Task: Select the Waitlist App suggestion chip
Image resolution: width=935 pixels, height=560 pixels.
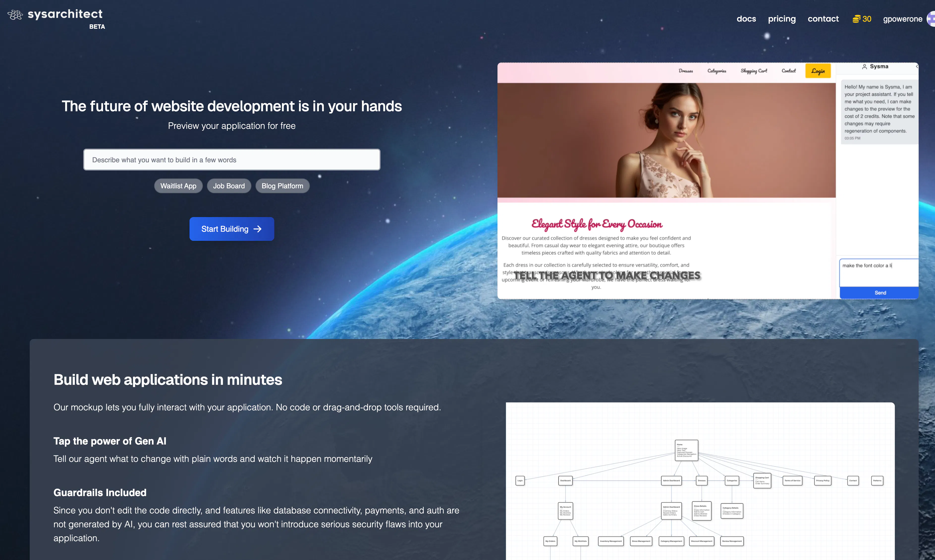Action: (x=178, y=186)
